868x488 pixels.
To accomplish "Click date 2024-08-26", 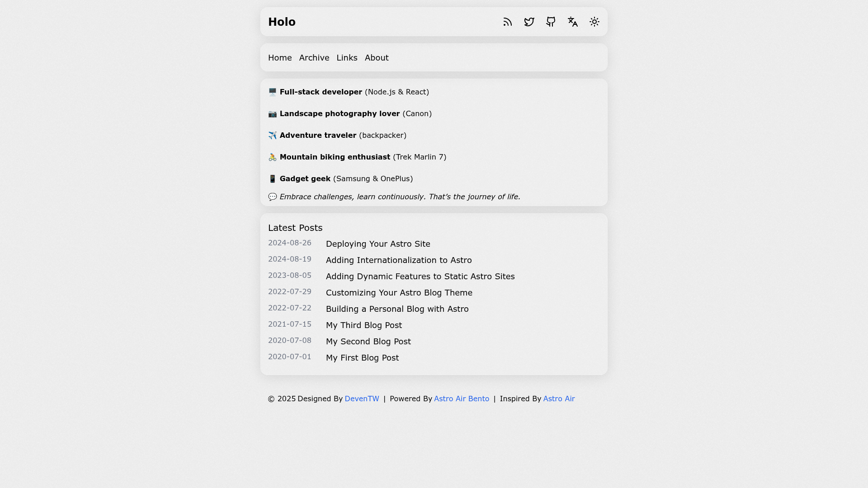I will coord(290,243).
